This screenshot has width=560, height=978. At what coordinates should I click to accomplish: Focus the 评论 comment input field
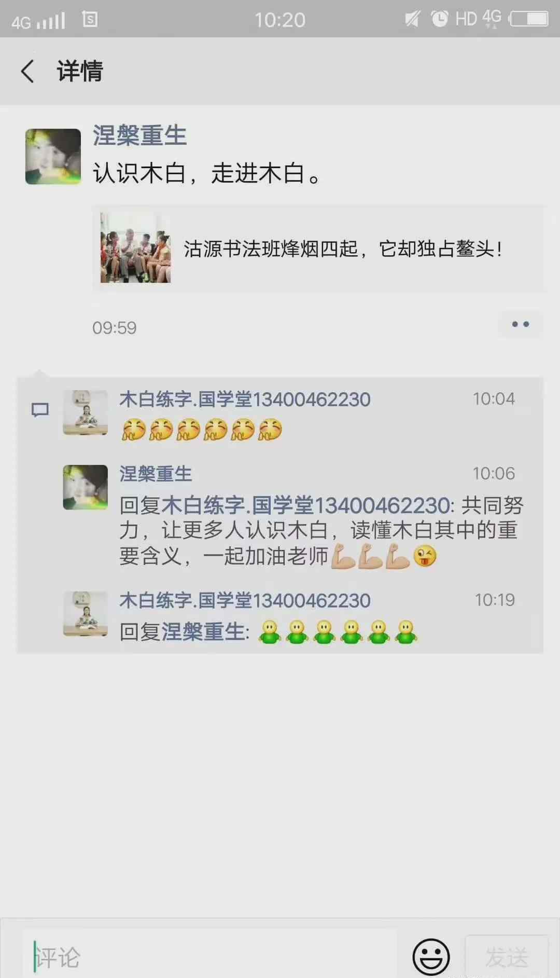click(x=210, y=957)
